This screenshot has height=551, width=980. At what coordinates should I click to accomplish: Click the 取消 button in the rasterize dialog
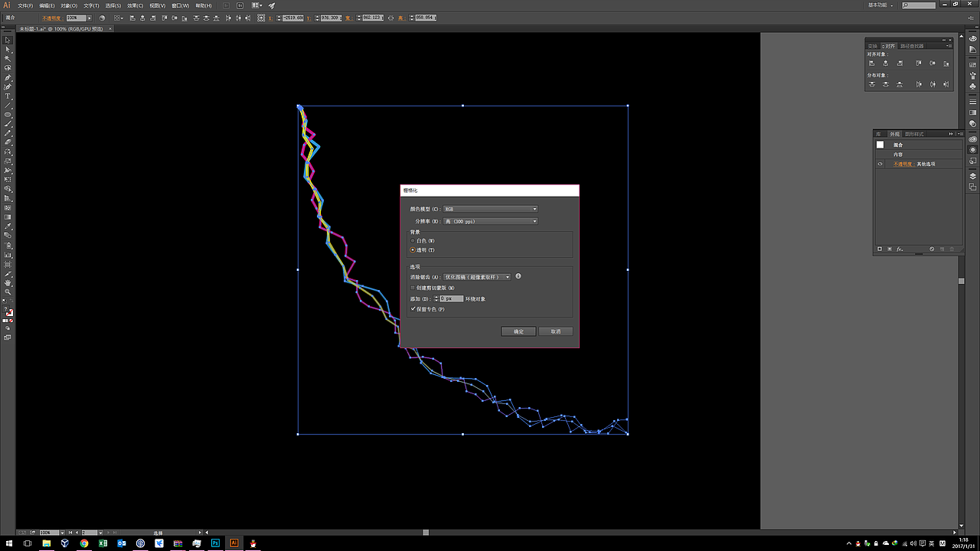click(x=556, y=331)
